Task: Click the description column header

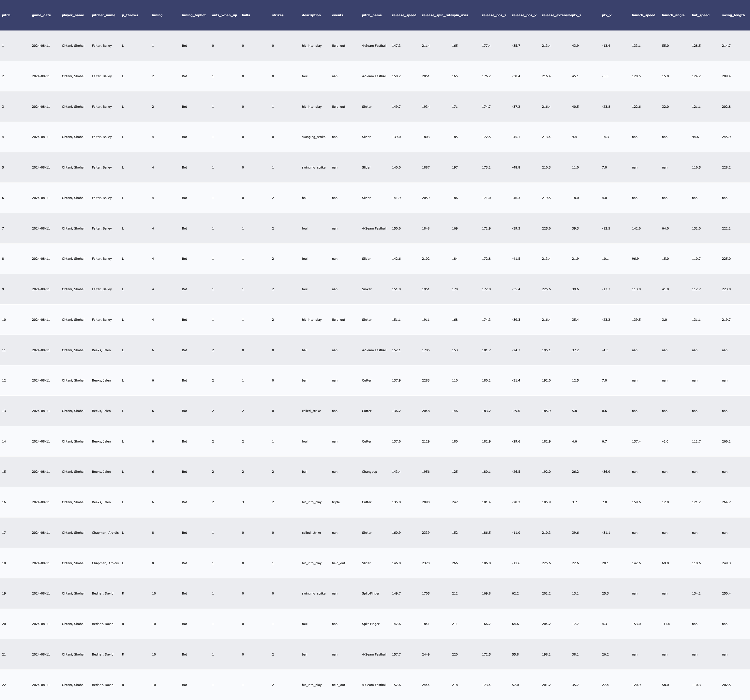Action: pos(311,15)
